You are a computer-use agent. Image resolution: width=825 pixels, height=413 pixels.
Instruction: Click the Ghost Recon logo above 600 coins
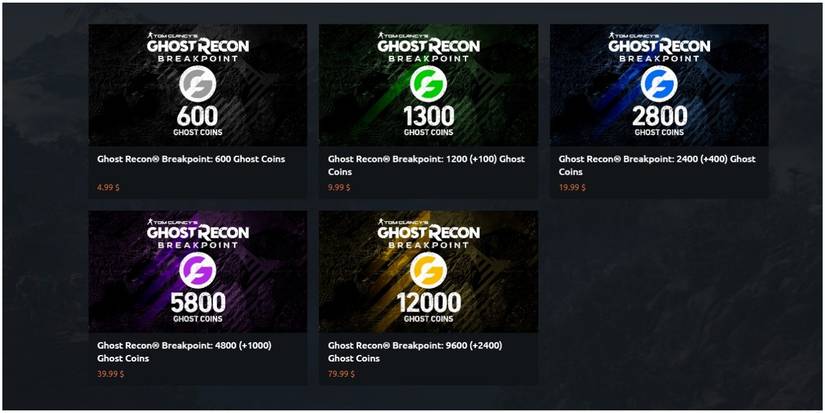[197, 47]
